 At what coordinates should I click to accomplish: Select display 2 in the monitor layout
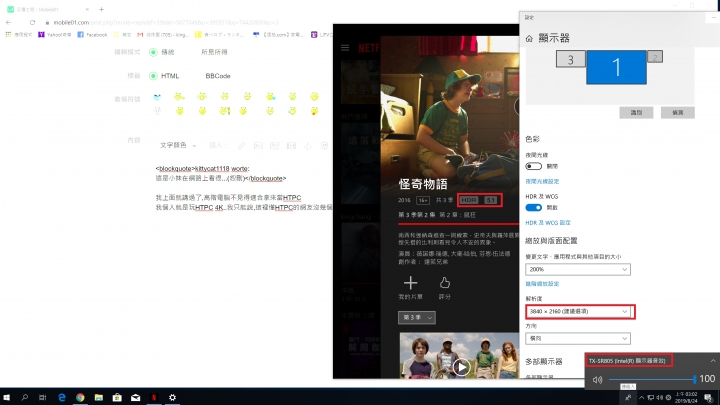pos(655,57)
